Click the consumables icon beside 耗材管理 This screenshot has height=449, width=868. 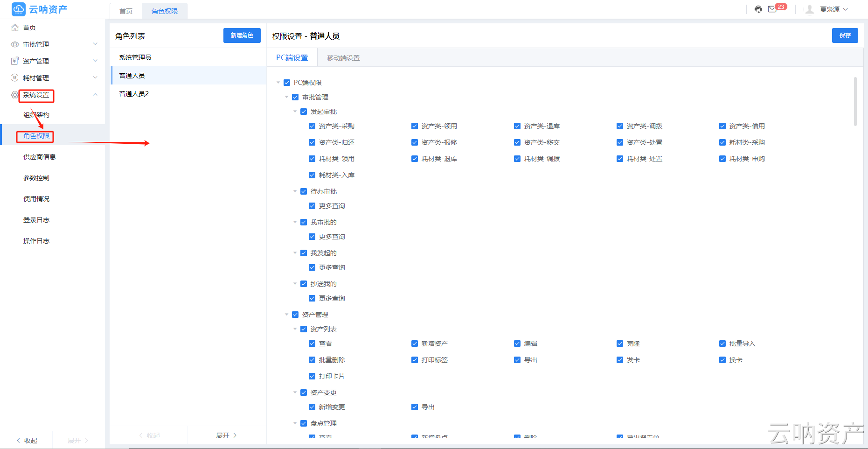pyautogui.click(x=15, y=78)
